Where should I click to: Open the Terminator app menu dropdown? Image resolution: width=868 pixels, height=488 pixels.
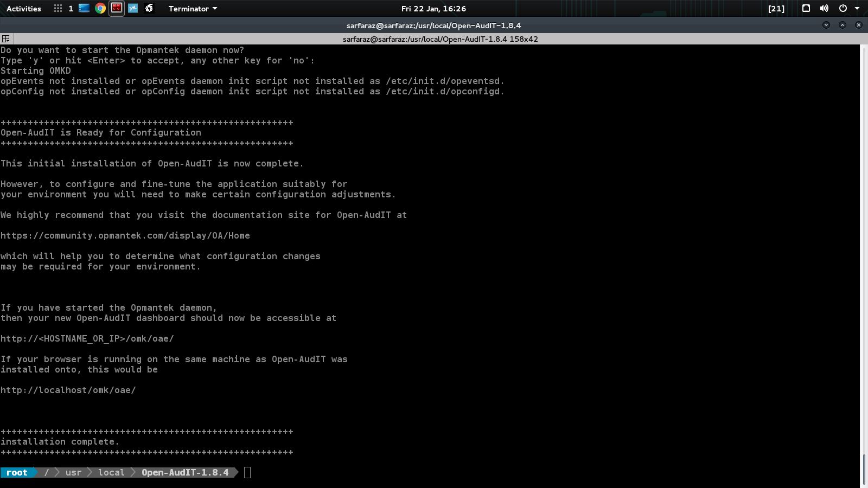[193, 9]
